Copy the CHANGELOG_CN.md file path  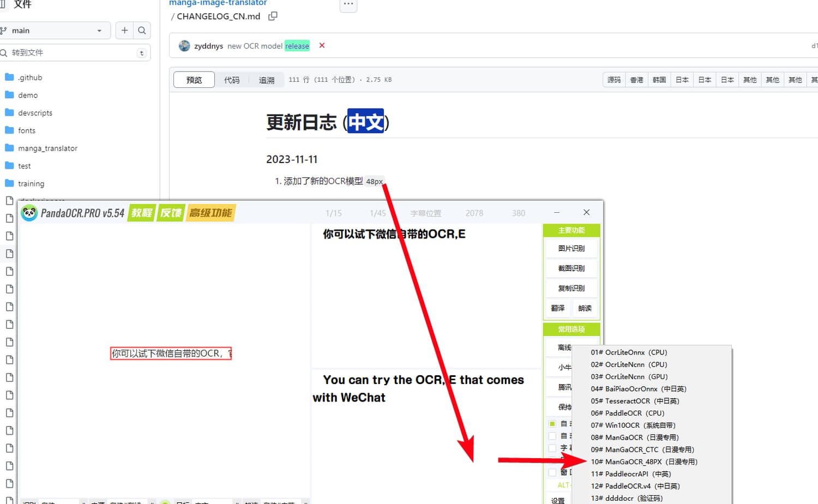tap(273, 16)
